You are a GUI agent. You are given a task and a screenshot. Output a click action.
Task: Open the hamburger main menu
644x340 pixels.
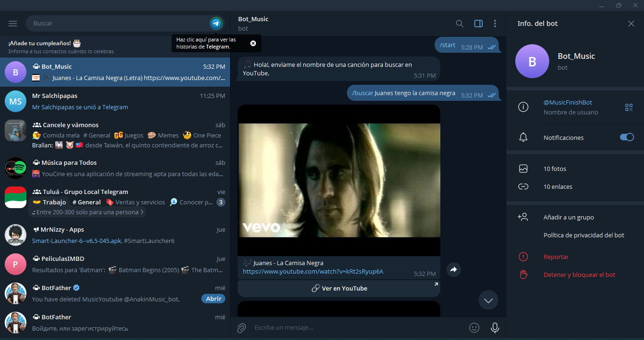click(x=13, y=24)
